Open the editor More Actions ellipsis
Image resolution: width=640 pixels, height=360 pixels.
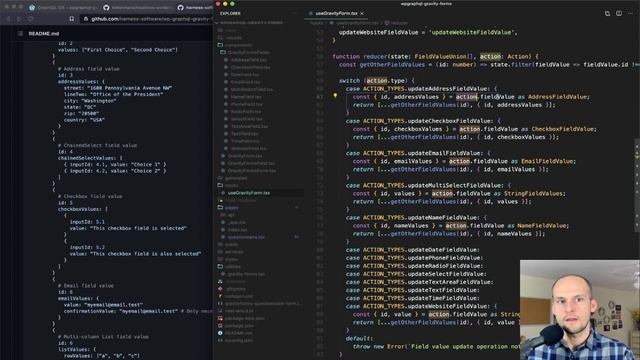[x=631, y=13]
